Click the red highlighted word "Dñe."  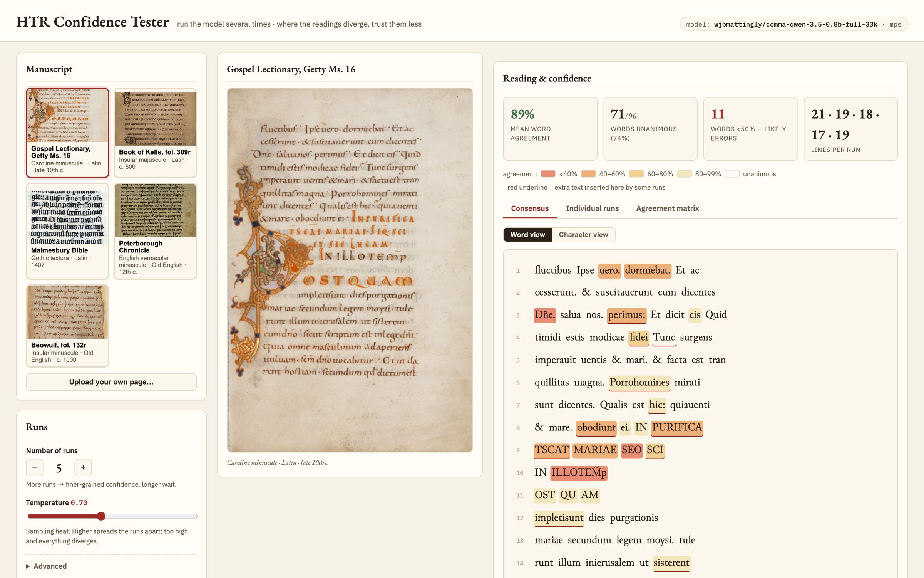point(545,315)
